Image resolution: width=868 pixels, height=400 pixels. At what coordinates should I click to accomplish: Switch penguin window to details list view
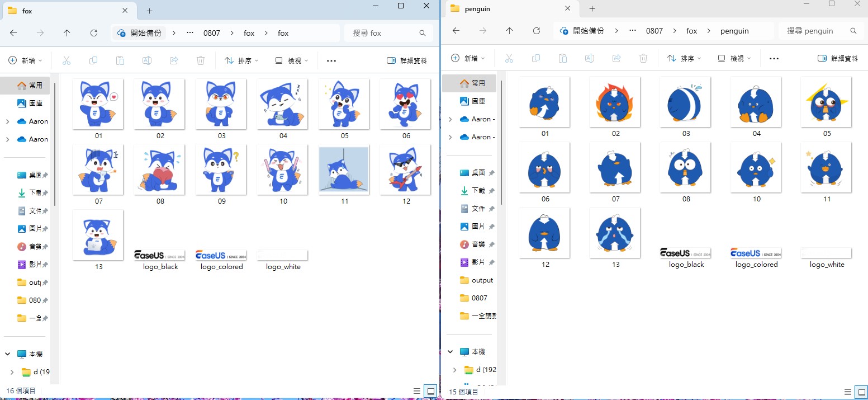point(848,392)
